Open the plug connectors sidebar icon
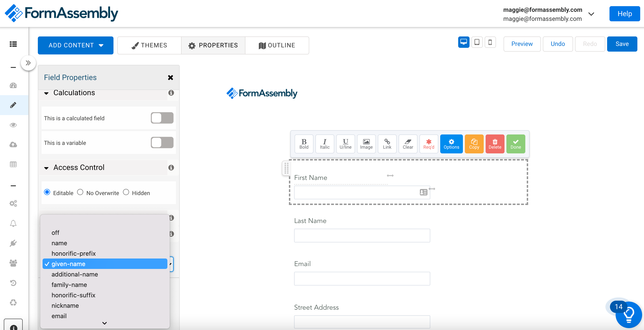The height and width of the screenshot is (330, 644). [13, 243]
